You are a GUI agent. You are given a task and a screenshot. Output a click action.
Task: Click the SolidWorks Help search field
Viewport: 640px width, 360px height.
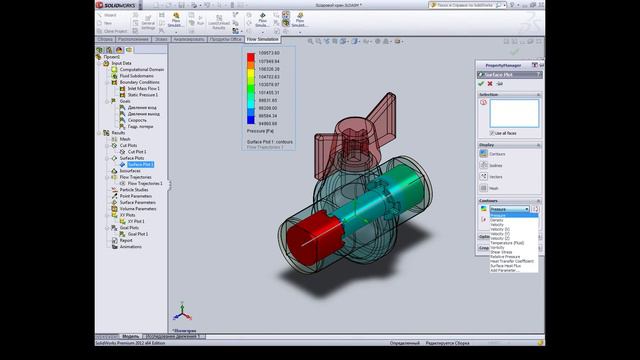pos(465,5)
